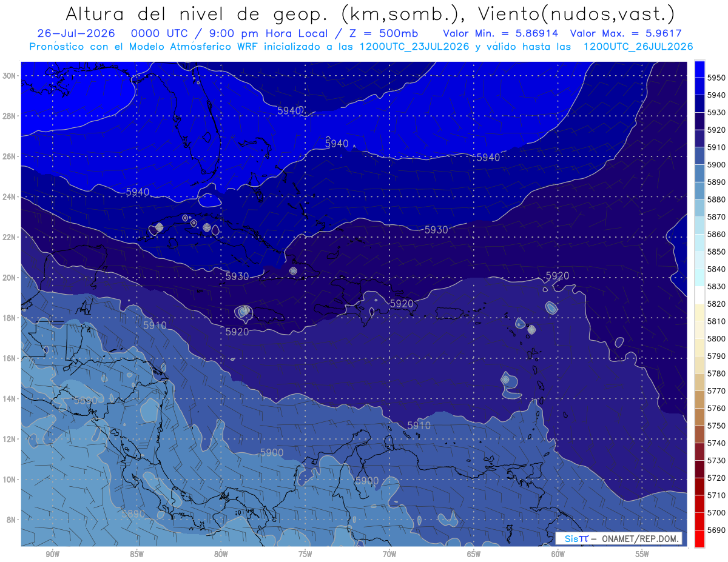Click color bar legend value 5940
The width and height of the screenshot is (728, 562).
coord(716,95)
